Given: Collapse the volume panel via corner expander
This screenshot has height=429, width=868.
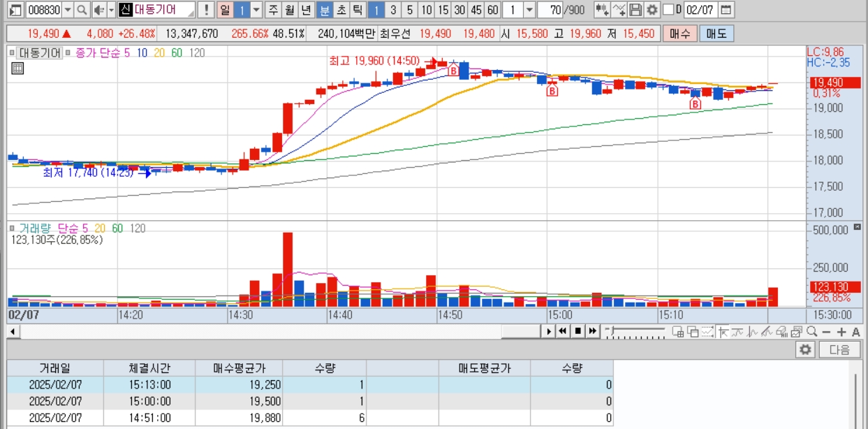Looking at the screenshot, I should pyautogui.click(x=858, y=227).
